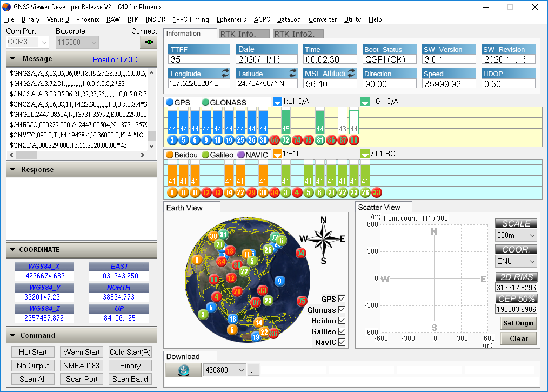Click the firmware download icon button
Viewport: 548px width, 392px height.
[184, 370]
